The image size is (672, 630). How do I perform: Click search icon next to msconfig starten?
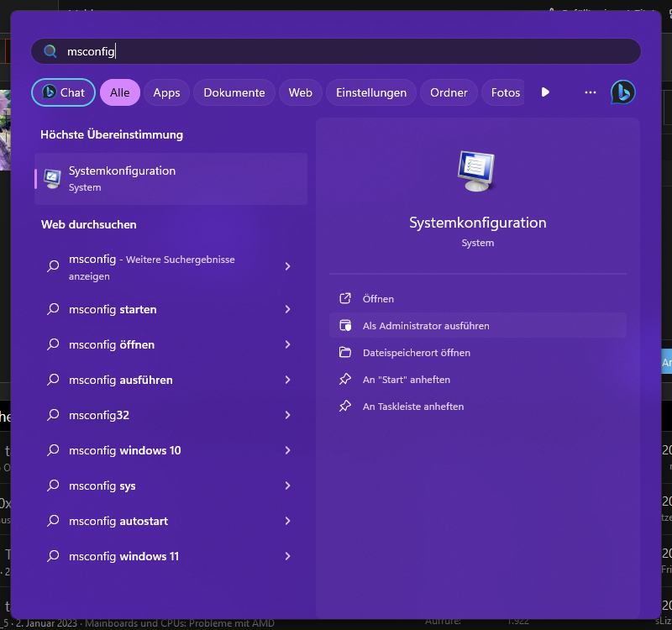tap(53, 309)
